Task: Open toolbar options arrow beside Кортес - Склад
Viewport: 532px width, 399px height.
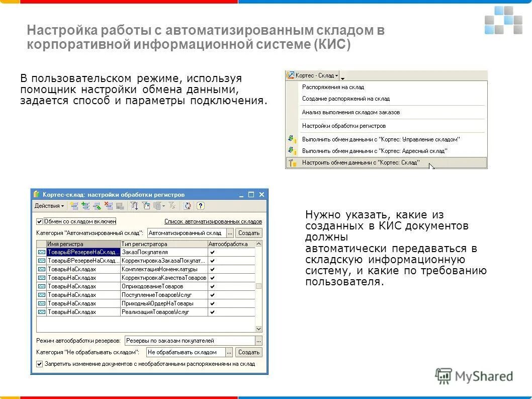Action: [x=342, y=78]
